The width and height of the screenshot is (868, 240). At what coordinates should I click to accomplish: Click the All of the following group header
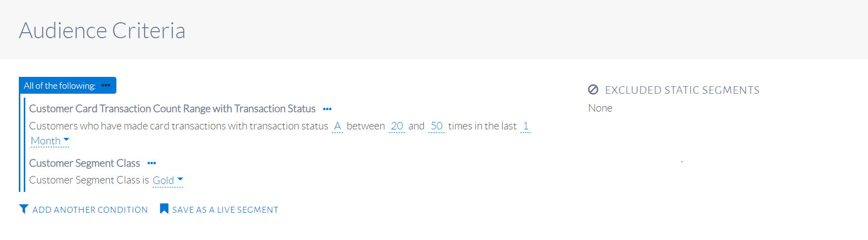point(59,86)
